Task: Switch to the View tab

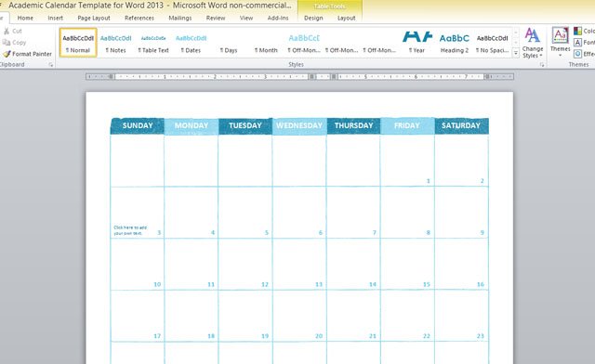Action: (245, 18)
